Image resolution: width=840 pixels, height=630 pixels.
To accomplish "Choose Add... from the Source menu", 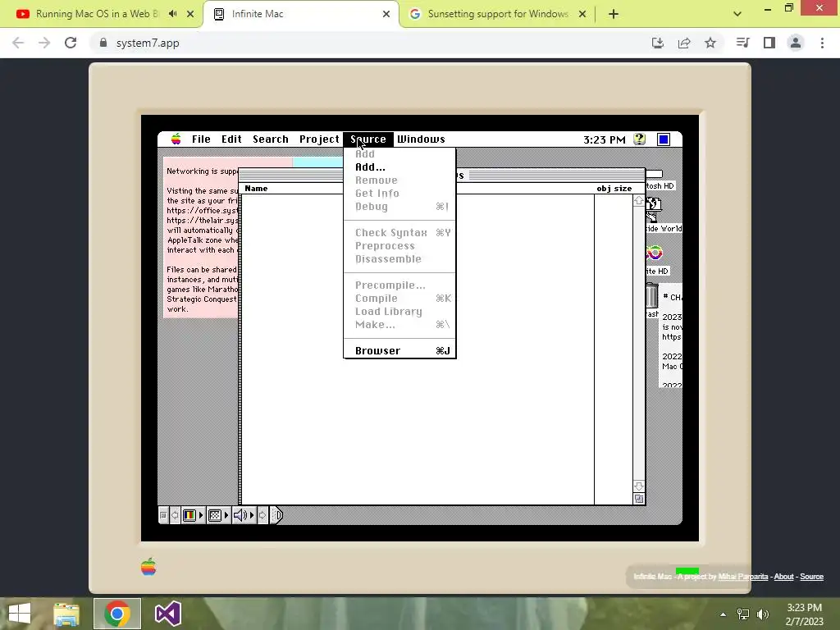I will [399, 167].
